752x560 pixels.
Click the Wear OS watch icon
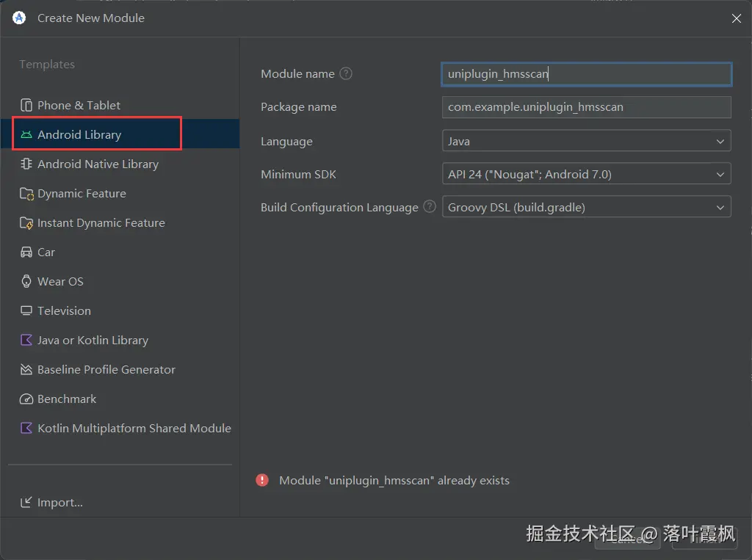click(26, 281)
